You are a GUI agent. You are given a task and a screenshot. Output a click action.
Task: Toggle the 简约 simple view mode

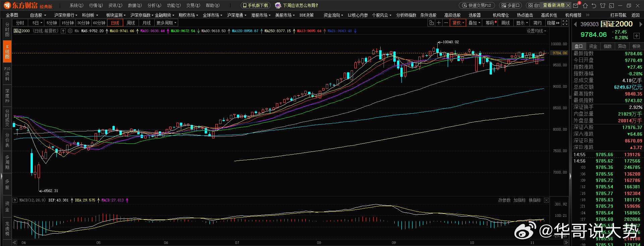(x=538, y=23)
